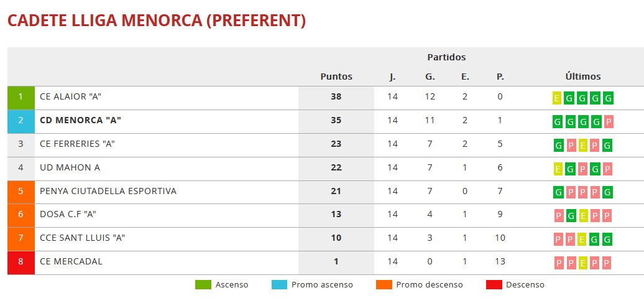
Task: Click the green Ascenso legend swatch
Action: pyautogui.click(x=203, y=285)
